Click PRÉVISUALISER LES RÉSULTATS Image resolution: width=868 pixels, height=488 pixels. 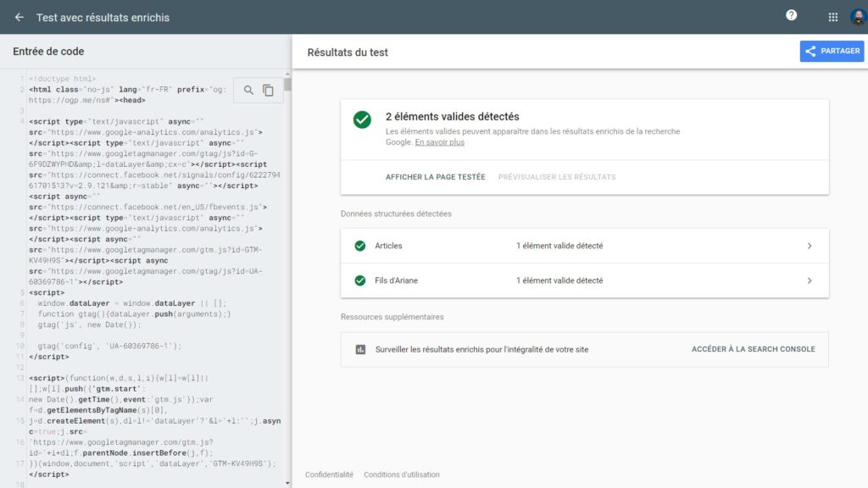(x=557, y=177)
